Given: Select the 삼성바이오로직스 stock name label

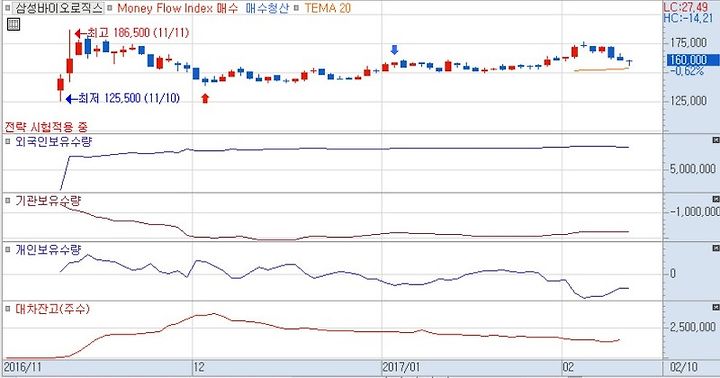Looking at the screenshot, I should point(58,8).
